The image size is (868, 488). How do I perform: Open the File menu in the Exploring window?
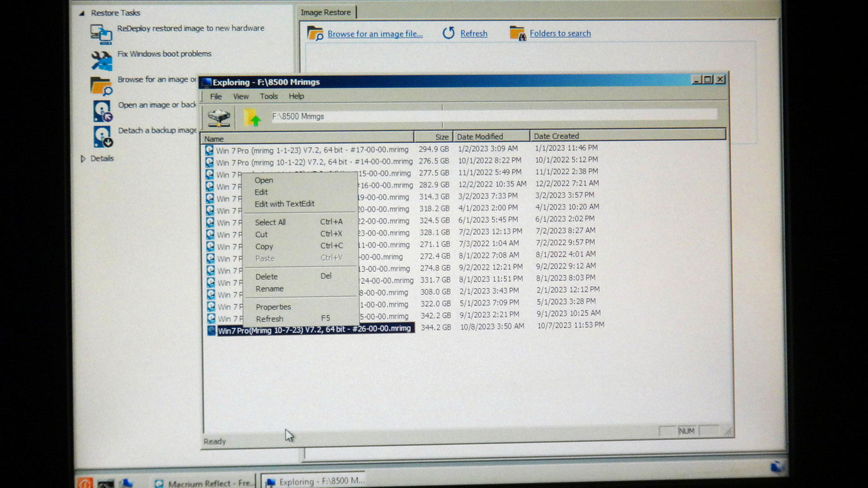(x=216, y=96)
